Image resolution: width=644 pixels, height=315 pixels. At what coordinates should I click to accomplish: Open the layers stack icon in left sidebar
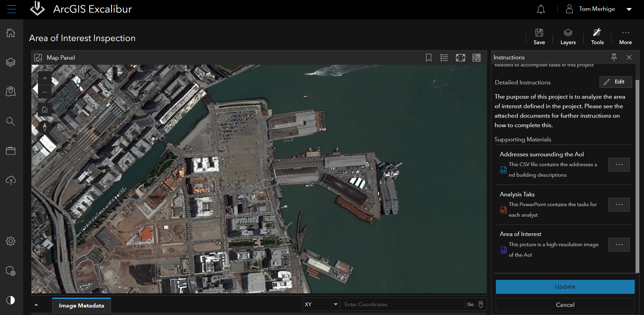tap(11, 62)
